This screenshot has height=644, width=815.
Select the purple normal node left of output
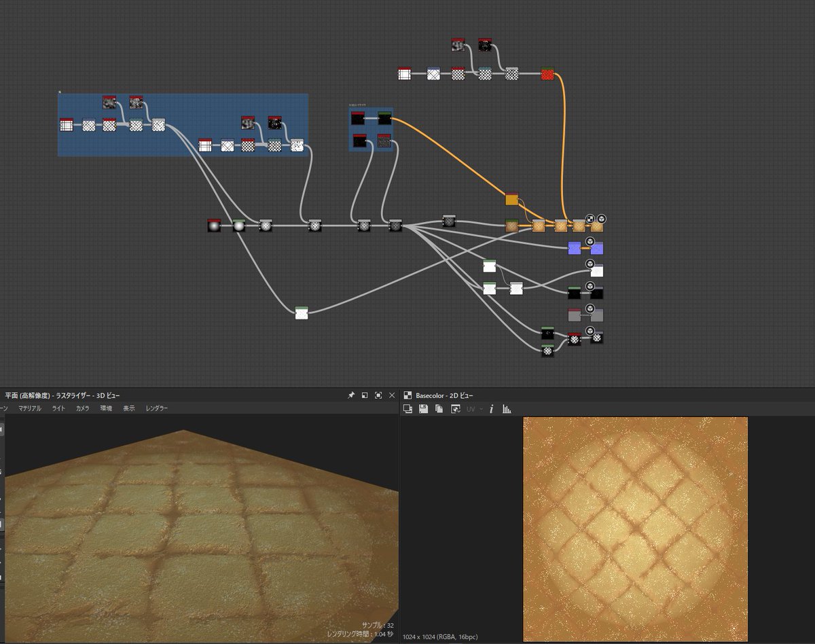575,247
